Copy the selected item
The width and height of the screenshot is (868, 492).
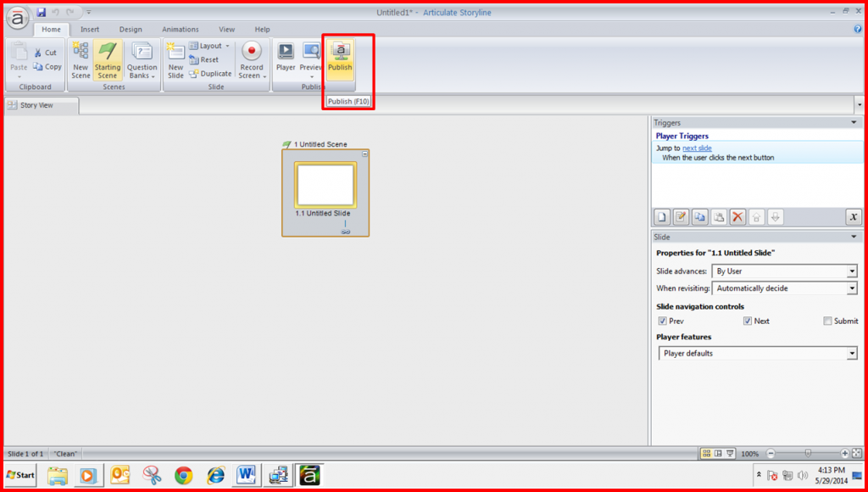(47, 66)
